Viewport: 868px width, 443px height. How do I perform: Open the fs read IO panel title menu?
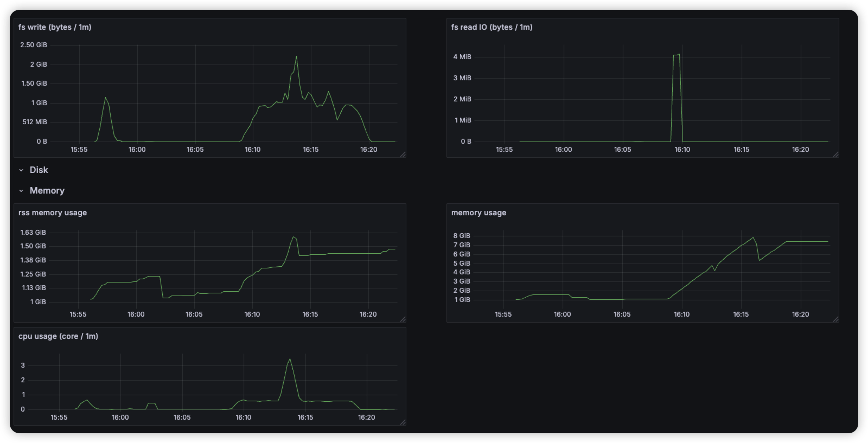492,27
